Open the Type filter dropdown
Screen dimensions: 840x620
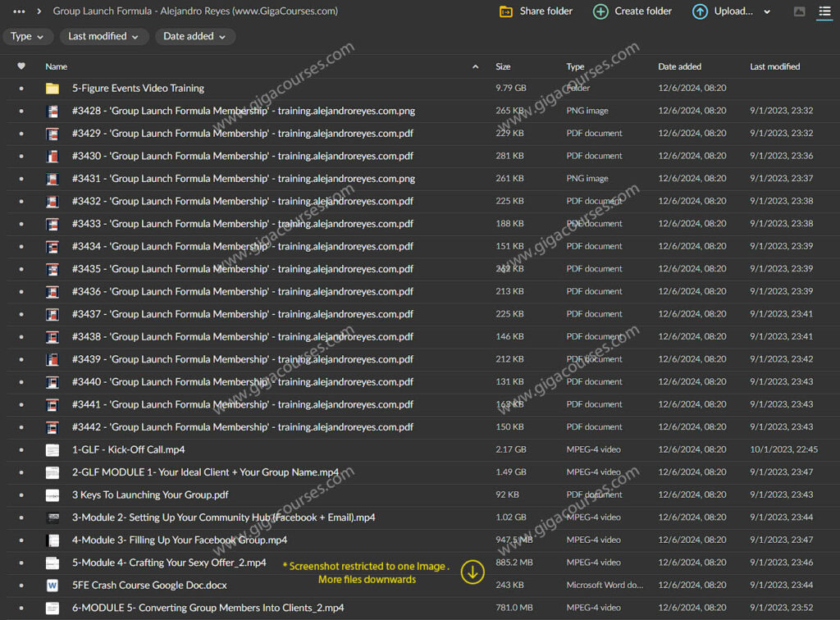(28, 37)
